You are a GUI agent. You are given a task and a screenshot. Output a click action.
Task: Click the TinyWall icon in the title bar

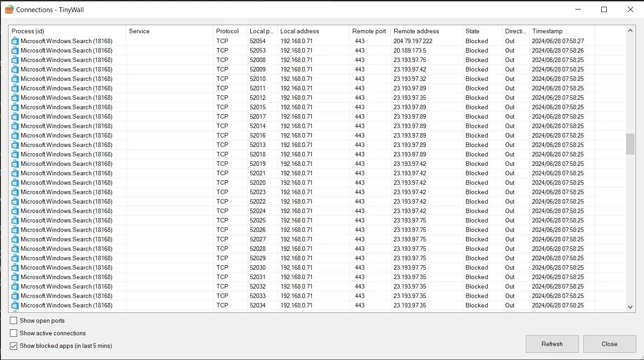click(x=9, y=9)
